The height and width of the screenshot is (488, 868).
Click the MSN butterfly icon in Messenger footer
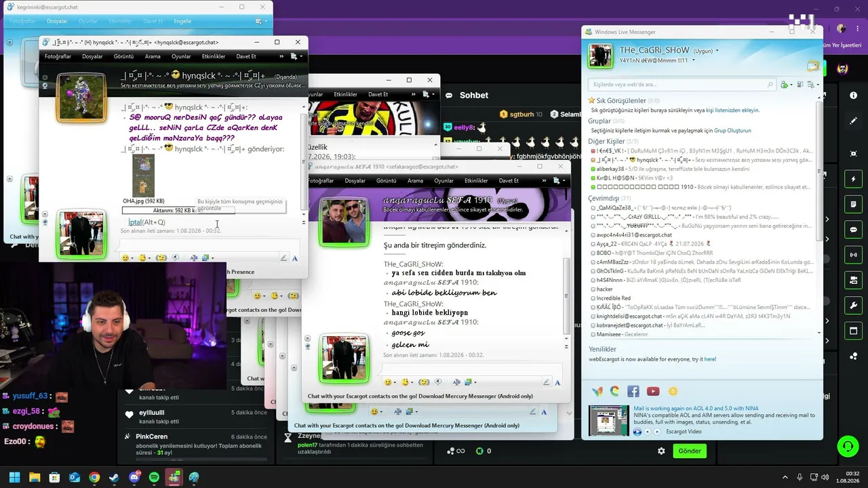(597, 391)
